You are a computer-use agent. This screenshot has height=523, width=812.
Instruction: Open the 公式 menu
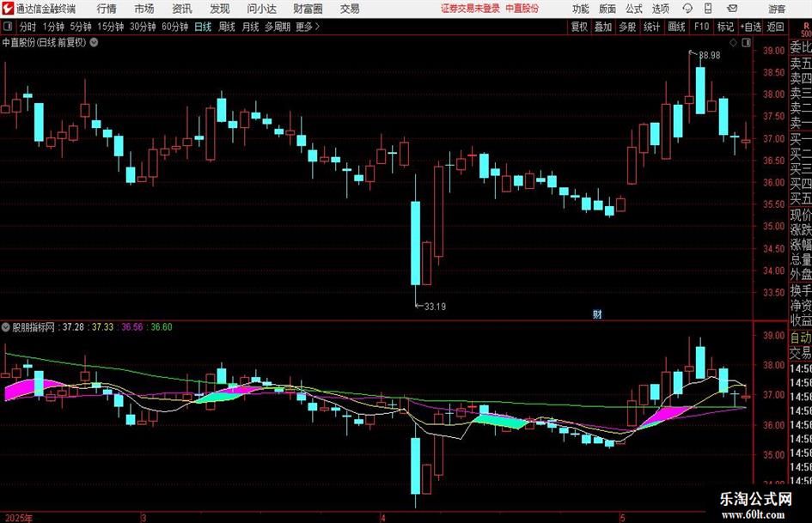(x=633, y=9)
